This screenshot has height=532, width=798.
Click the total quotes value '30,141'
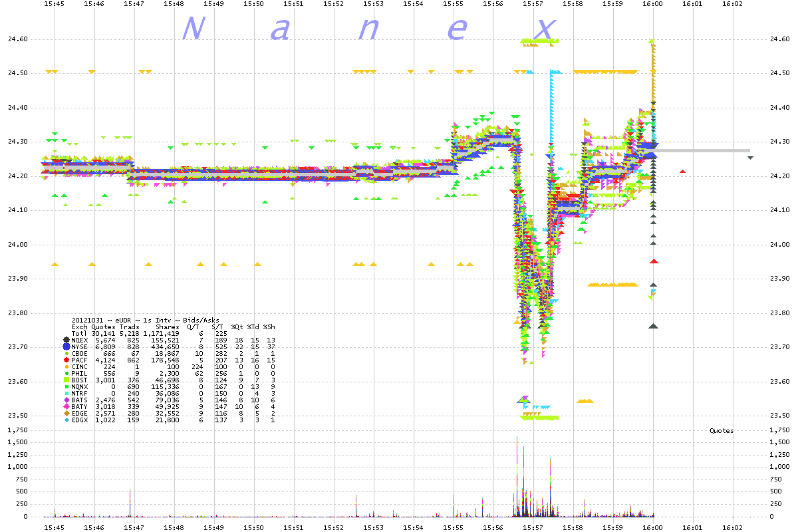click(104, 333)
